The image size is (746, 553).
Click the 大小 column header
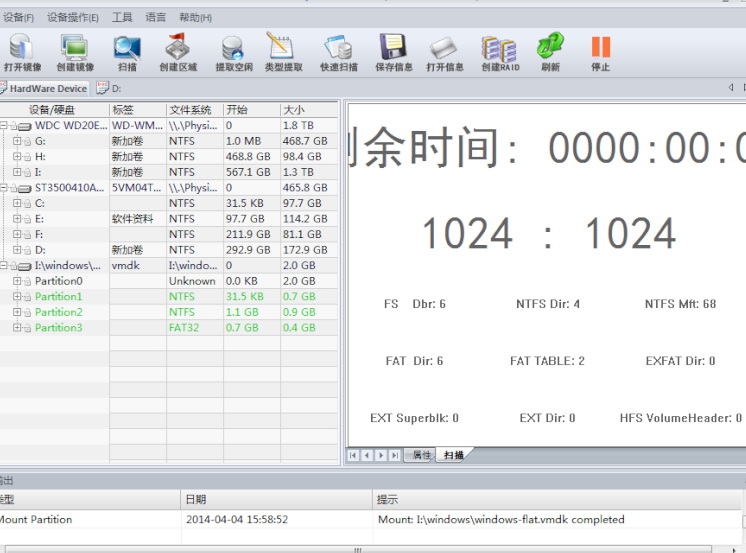point(309,110)
